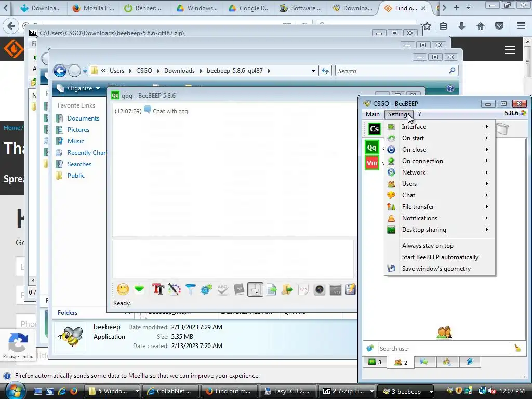Expand the On connection submenu
Screen dimensions: 532x399
[440, 161]
